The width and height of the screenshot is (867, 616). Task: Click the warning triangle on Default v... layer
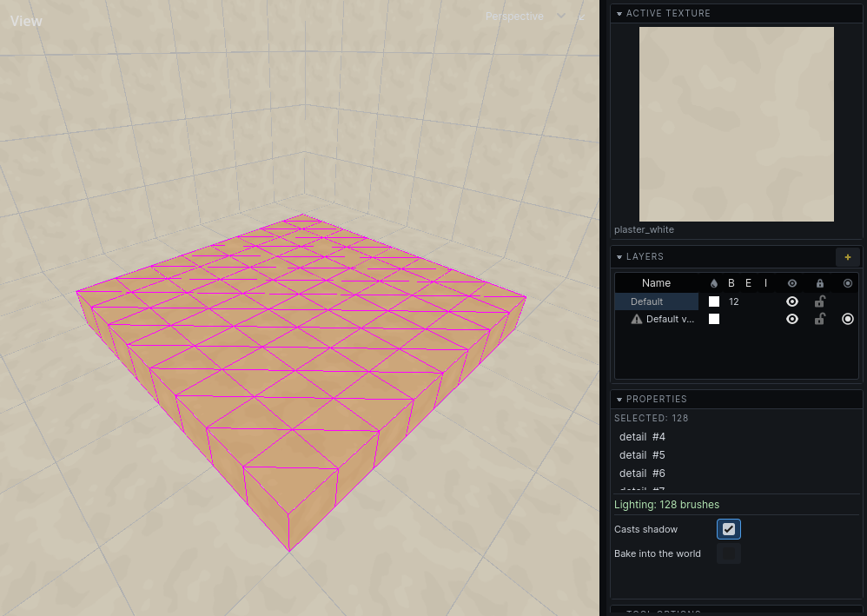[637, 319]
